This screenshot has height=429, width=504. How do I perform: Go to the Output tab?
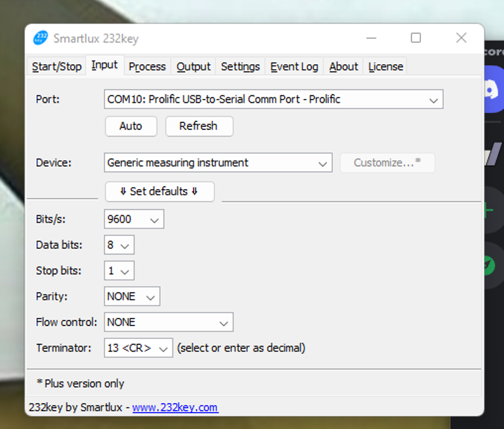pyautogui.click(x=193, y=66)
